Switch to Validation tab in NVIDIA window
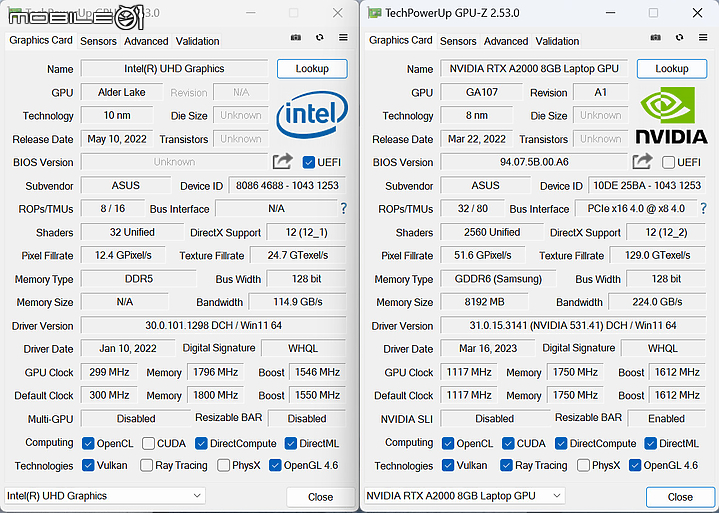The width and height of the screenshot is (719, 513). pos(557,41)
